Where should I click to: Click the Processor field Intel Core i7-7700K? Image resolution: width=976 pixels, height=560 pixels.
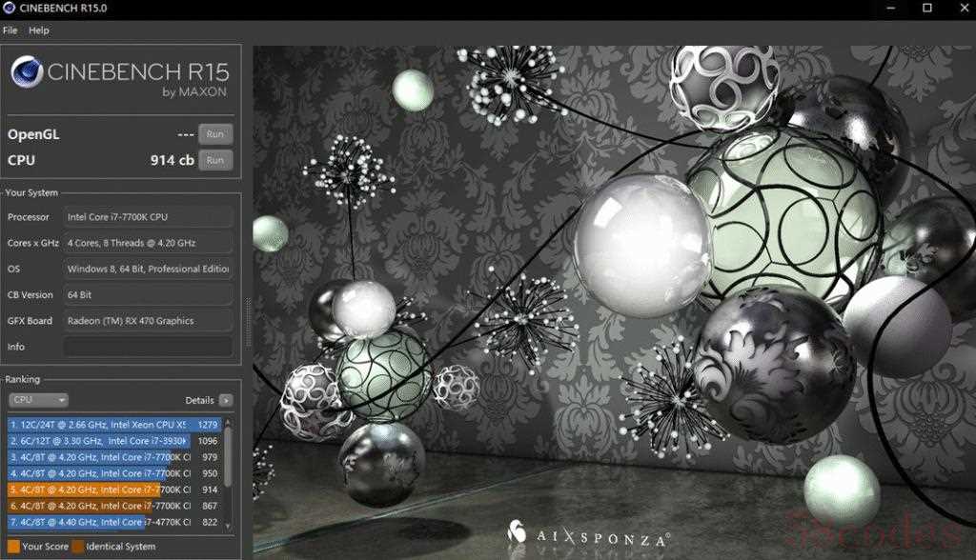[148, 217]
